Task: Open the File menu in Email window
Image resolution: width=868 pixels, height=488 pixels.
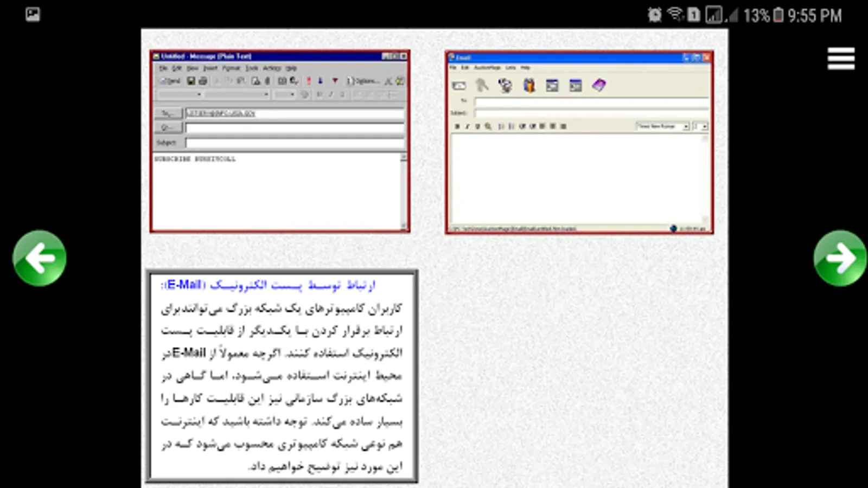Action: [453, 68]
